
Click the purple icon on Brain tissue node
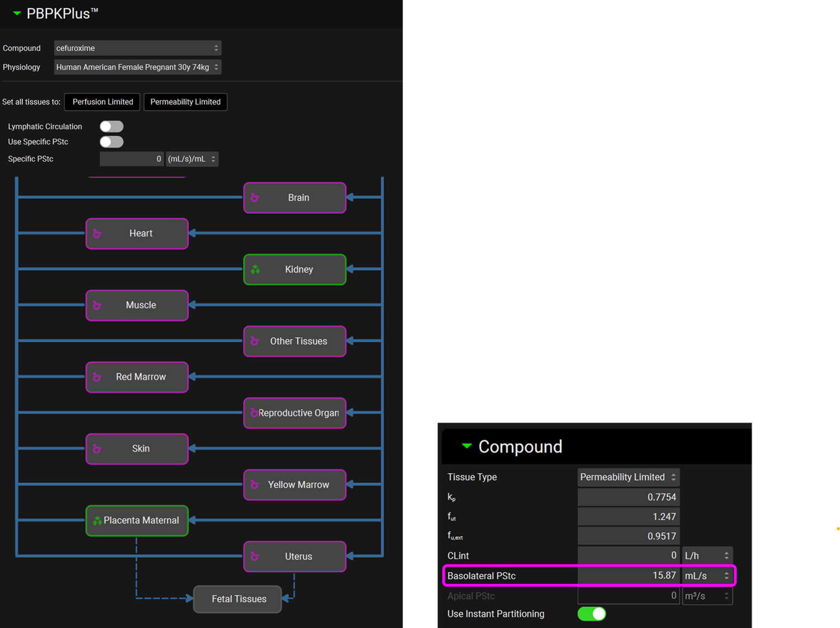pyautogui.click(x=255, y=198)
